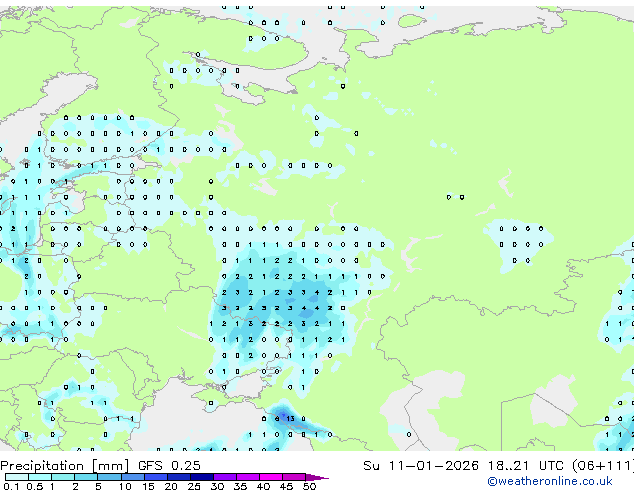Image resolution: width=634 pixels, height=490 pixels.
Task: Click the legend swatch between 15 and 20
Action: 155,477
